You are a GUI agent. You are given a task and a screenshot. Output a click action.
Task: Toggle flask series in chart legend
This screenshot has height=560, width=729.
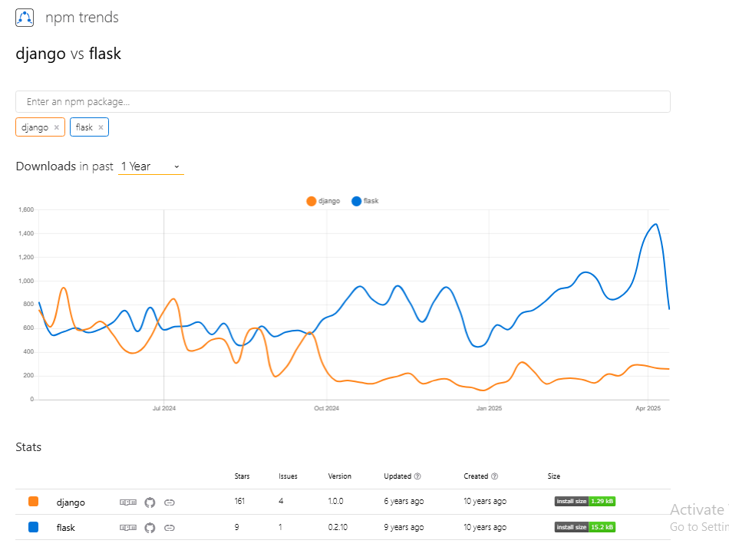click(365, 201)
